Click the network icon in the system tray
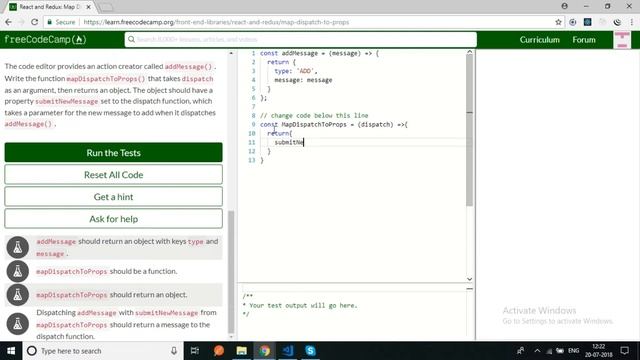This screenshot has width=640, height=360. (x=549, y=351)
